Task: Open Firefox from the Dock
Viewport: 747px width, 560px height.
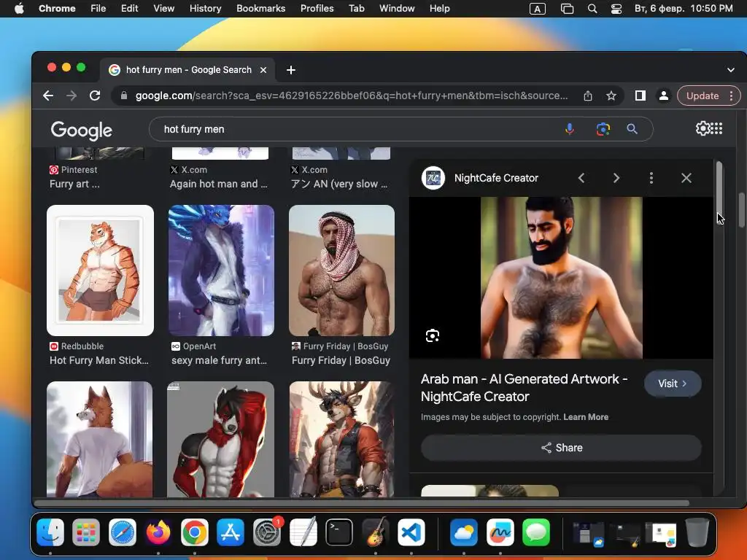Action: coord(158,532)
